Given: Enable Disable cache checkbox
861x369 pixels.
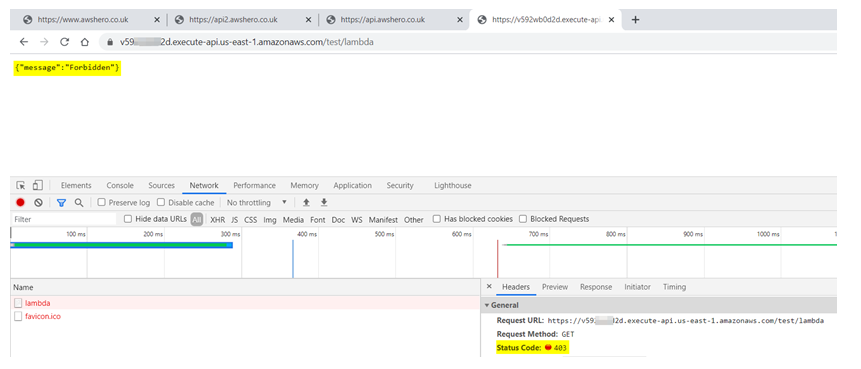Looking at the screenshot, I should pyautogui.click(x=161, y=203).
